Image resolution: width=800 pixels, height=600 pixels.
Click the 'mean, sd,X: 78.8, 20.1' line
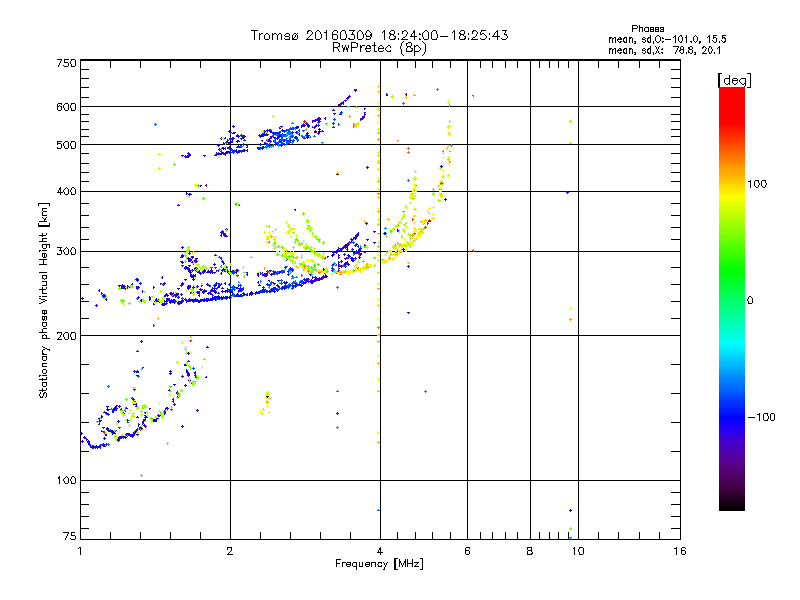[x=664, y=51]
